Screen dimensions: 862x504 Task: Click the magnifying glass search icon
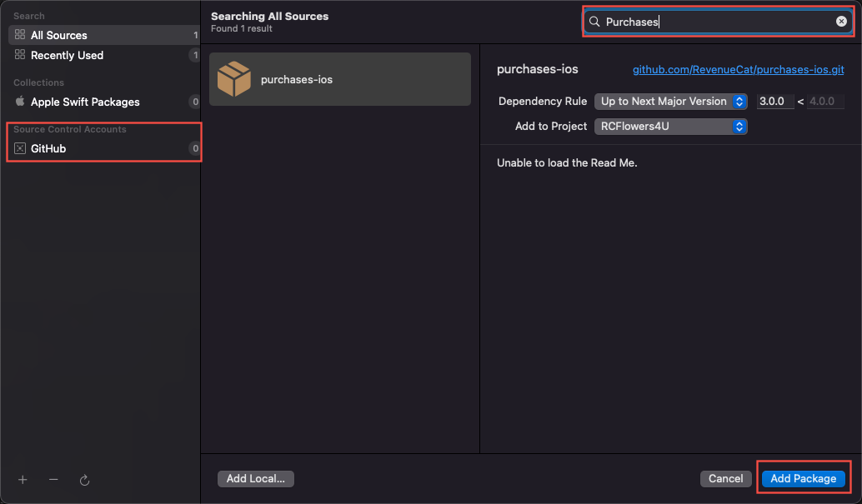tap(594, 22)
